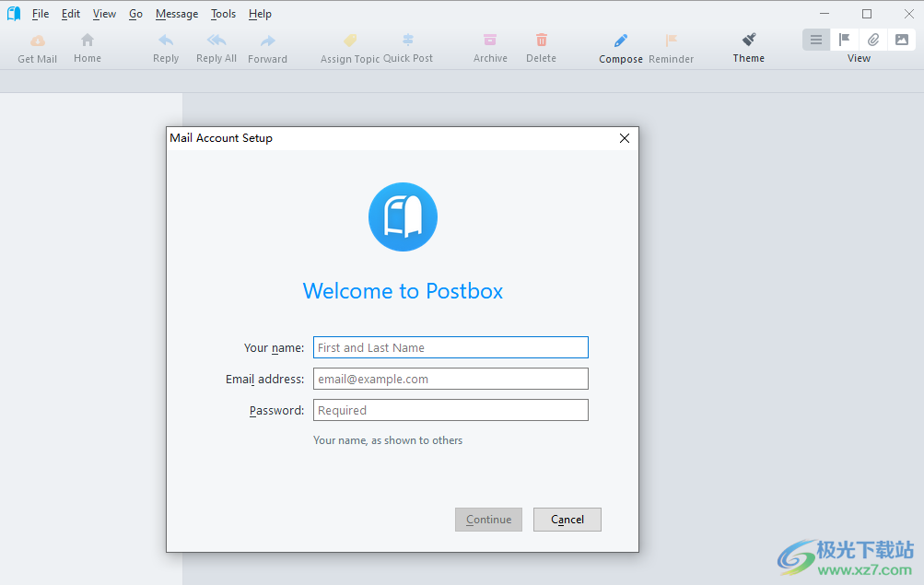
Task: Click the Reminder flag icon
Action: pos(672,40)
